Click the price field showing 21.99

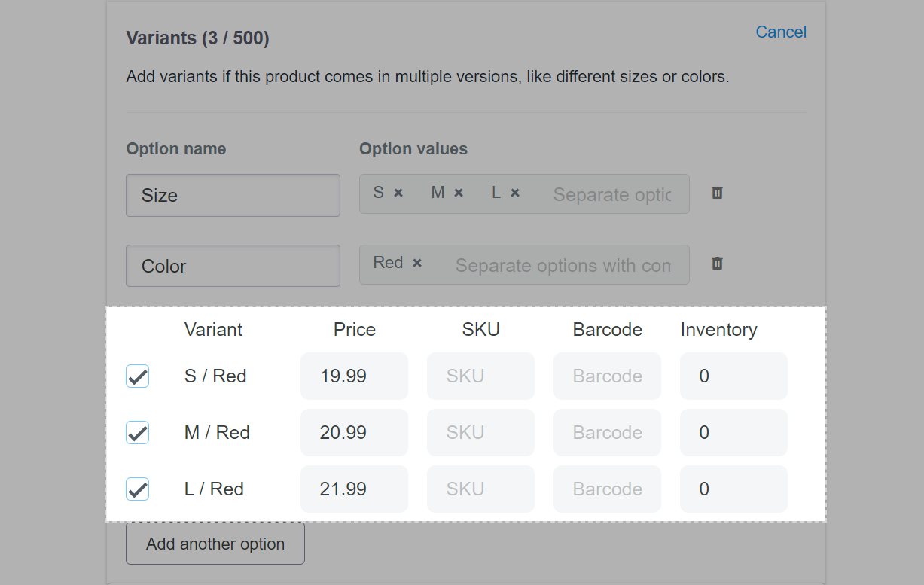click(x=354, y=489)
